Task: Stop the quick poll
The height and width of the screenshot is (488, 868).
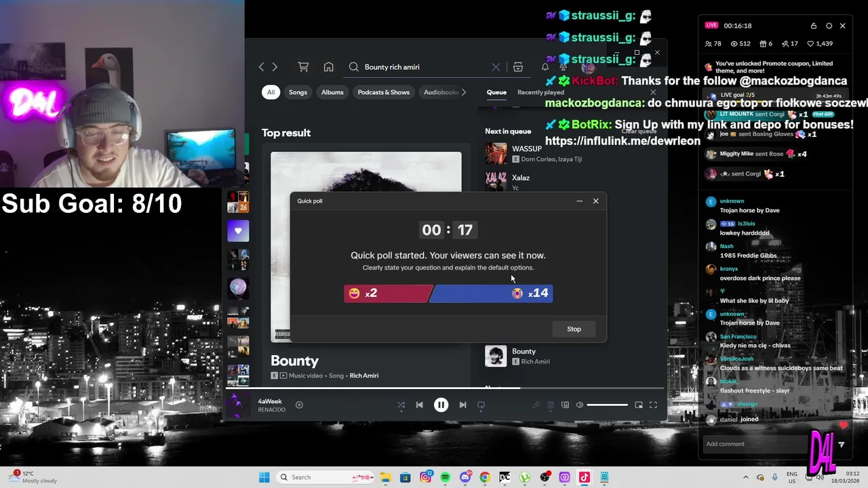Action: (x=574, y=329)
